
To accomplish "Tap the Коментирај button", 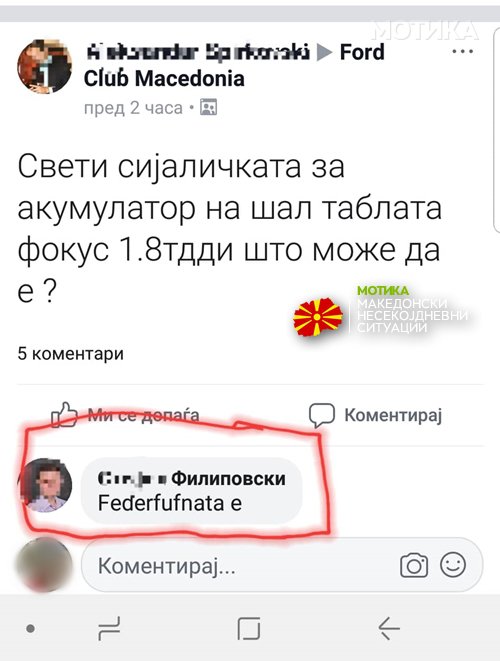I will click(375, 415).
